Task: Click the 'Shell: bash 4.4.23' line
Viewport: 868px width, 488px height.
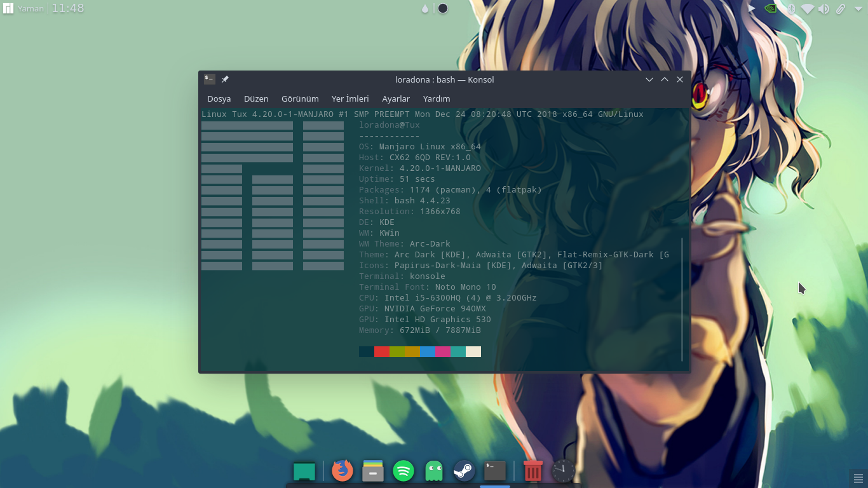Action: click(405, 201)
